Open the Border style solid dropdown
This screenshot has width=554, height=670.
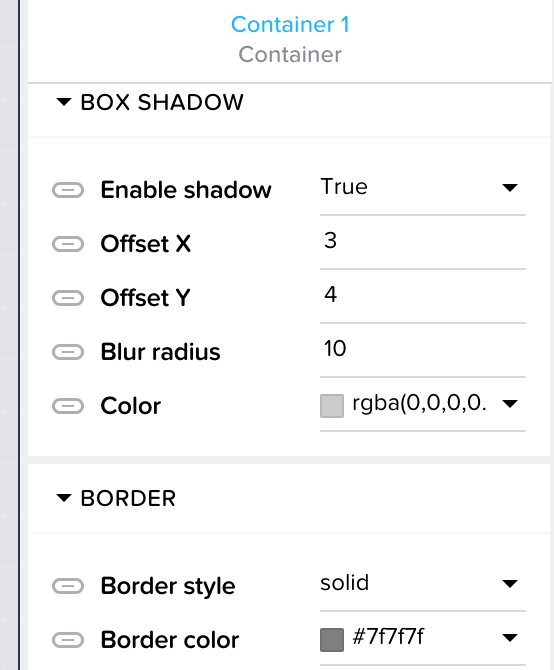click(x=422, y=584)
